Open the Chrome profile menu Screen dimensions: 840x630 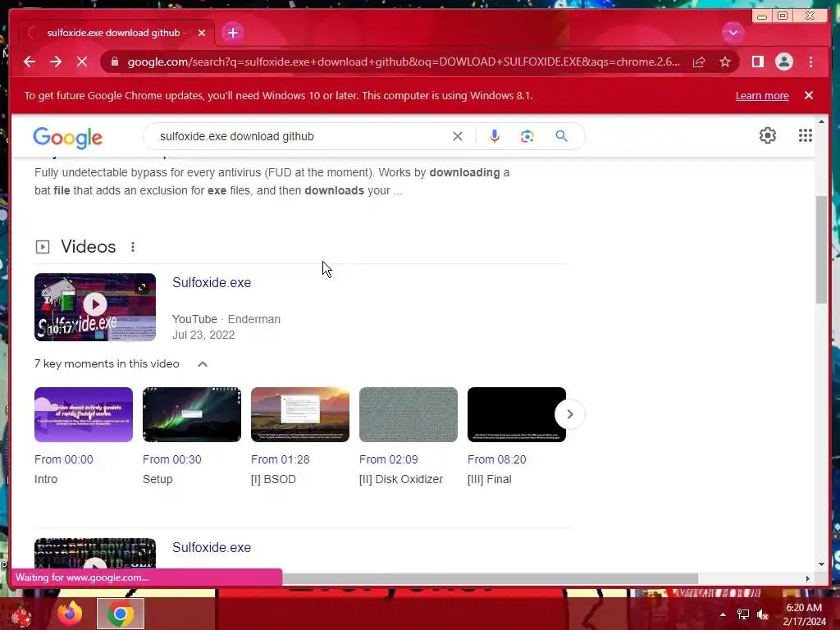tap(783, 62)
